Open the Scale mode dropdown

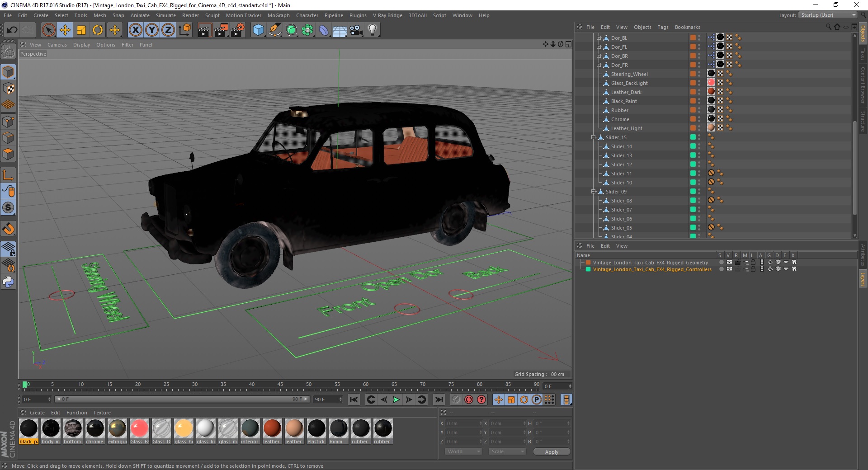click(507, 451)
